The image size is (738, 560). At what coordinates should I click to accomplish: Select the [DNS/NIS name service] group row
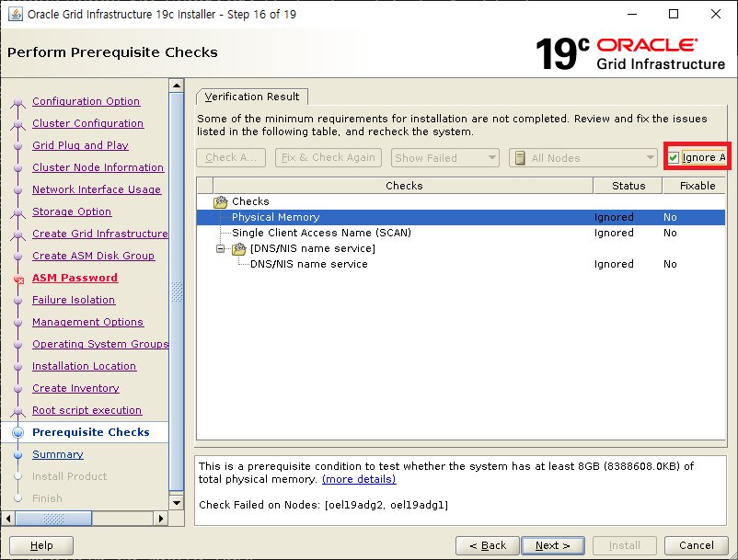(461, 248)
